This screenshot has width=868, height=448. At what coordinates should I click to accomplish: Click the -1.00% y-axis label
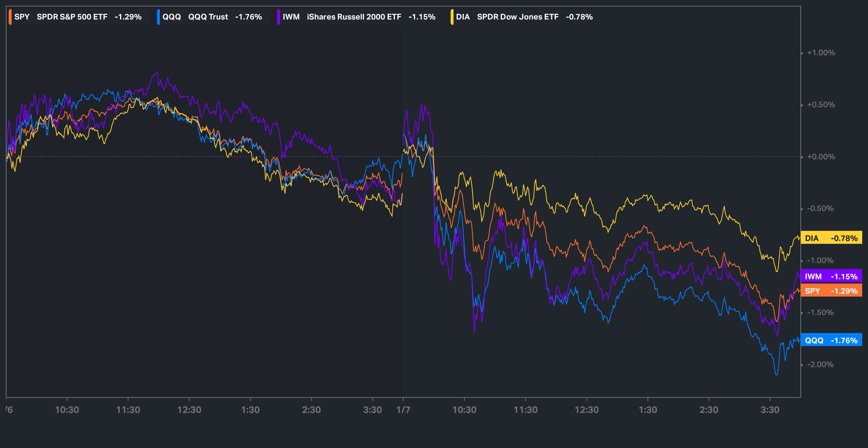pyautogui.click(x=820, y=260)
